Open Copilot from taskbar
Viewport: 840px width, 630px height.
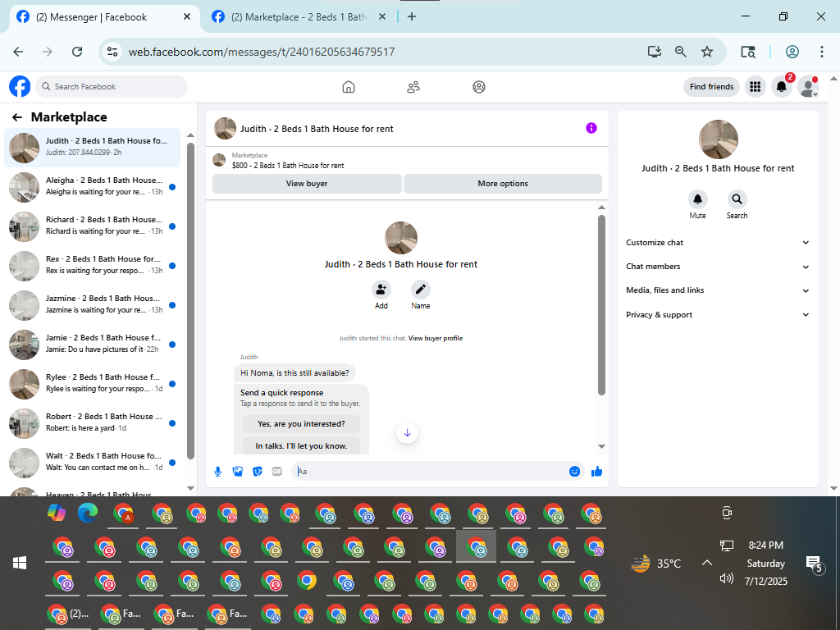click(57, 513)
